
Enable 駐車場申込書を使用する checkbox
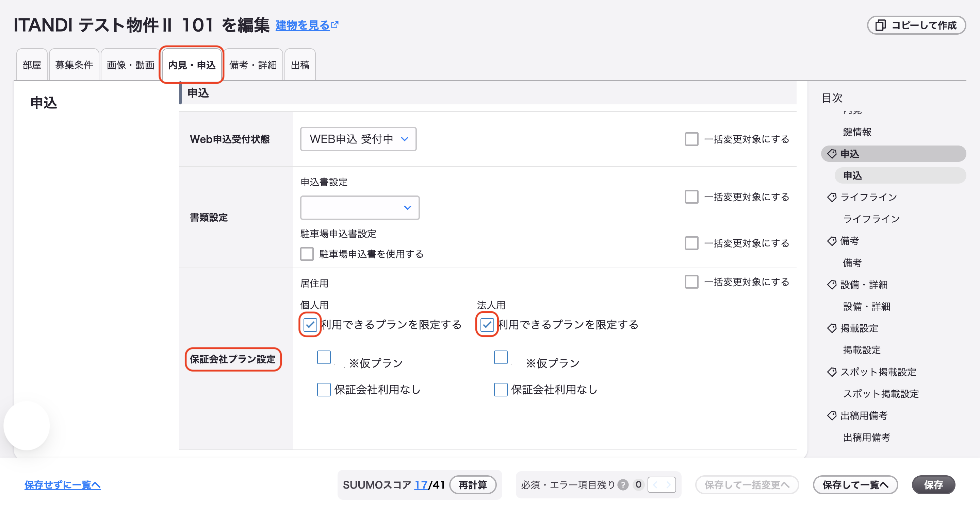307,254
